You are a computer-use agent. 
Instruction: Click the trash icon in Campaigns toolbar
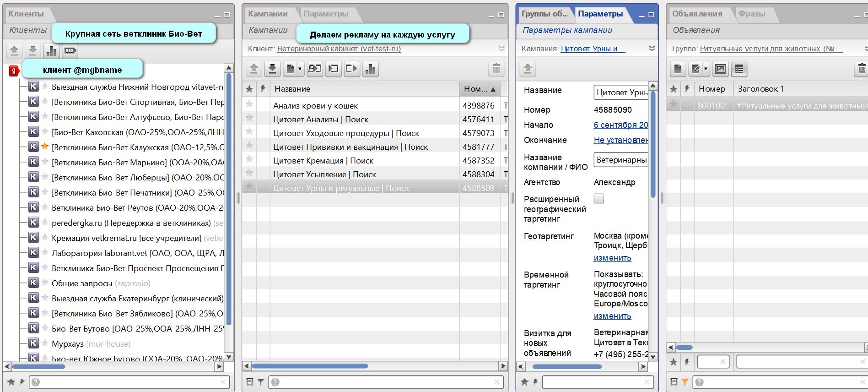pos(496,69)
